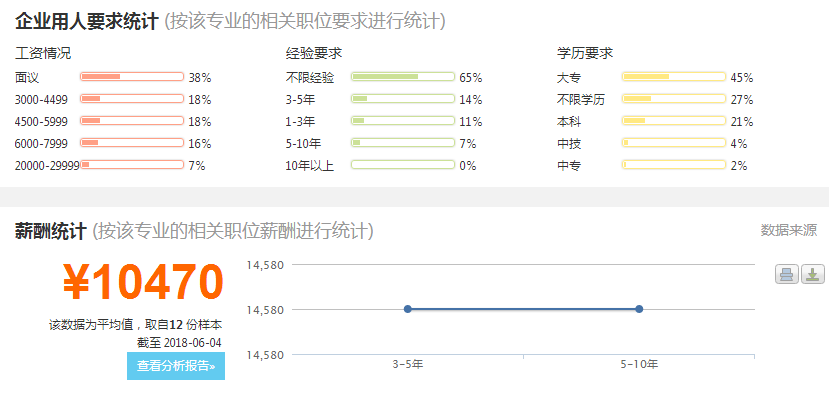Image resolution: width=829 pixels, height=394 pixels.
Task: Click the 面议 38% salary bar
Action: 132,77
